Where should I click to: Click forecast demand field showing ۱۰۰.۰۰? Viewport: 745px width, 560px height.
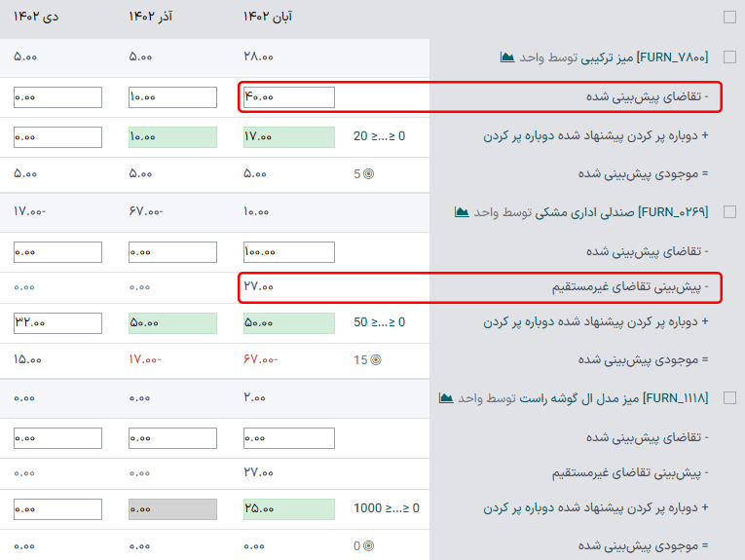tap(289, 252)
